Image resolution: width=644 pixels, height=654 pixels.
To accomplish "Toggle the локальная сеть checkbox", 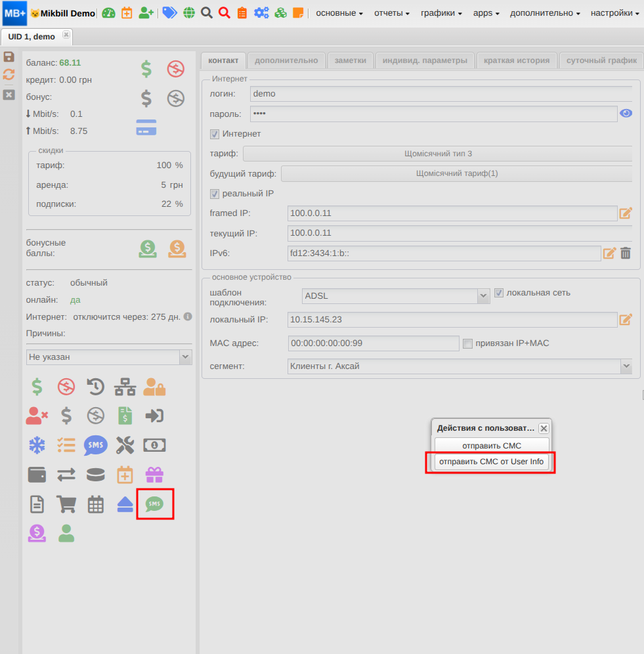I will click(499, 293).
